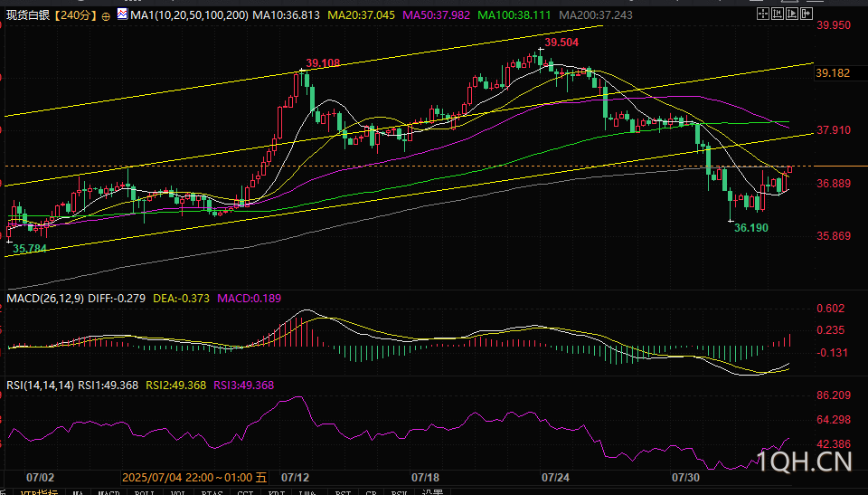The image size is (868, 495).
Task: Click the indicator chart icon before MA1
Action: click(x=122, y=16)
